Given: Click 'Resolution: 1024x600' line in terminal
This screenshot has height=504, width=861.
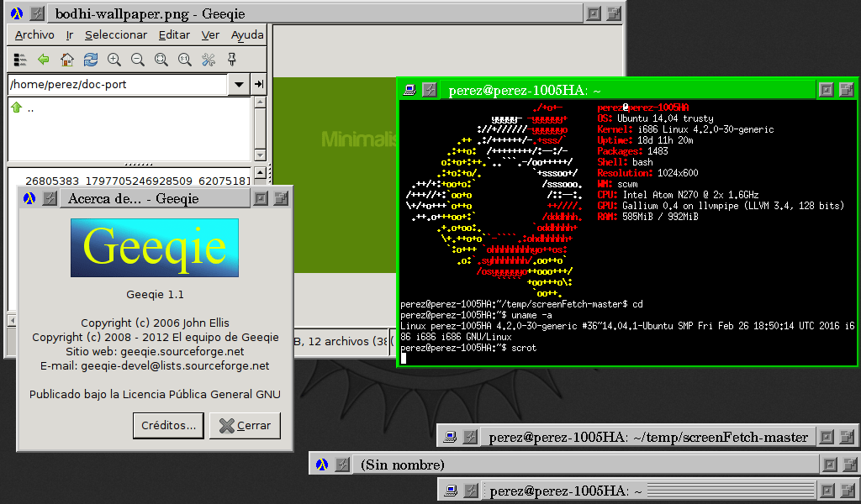Looking at the screenshot, I should point(648,173).
